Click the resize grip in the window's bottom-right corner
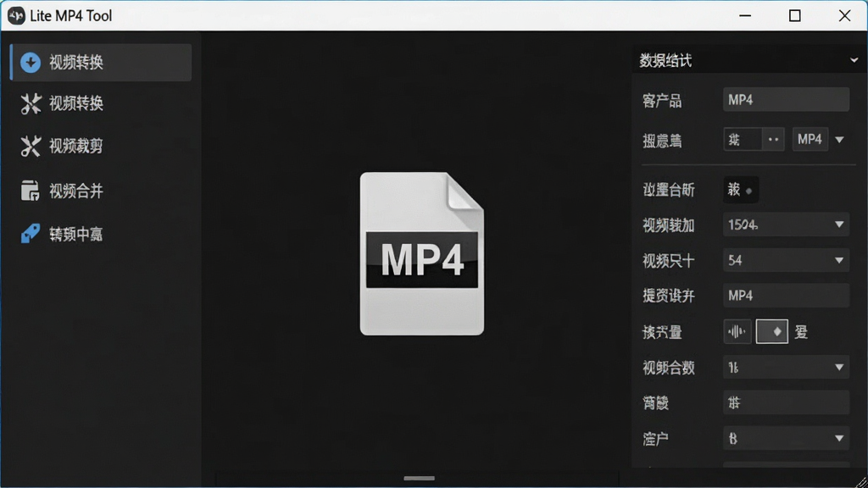868x488 pixels. pyautogui.click(x=861, y=482)
